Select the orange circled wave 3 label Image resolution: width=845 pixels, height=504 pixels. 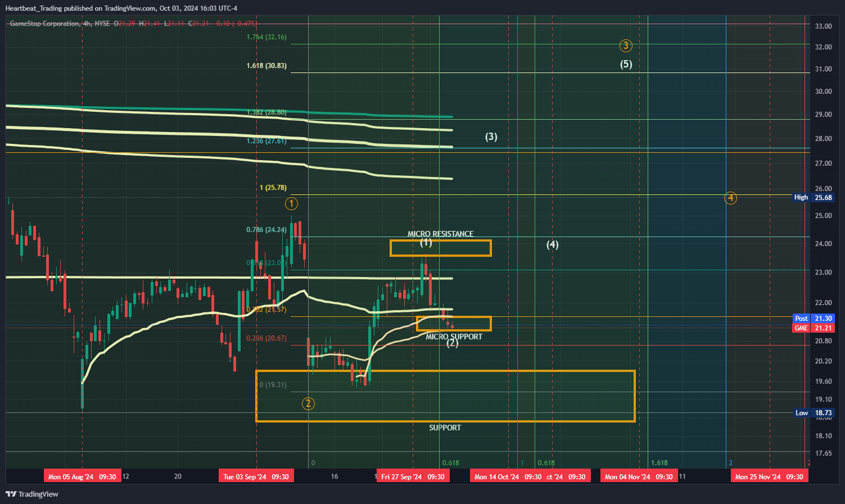(626, 46)
